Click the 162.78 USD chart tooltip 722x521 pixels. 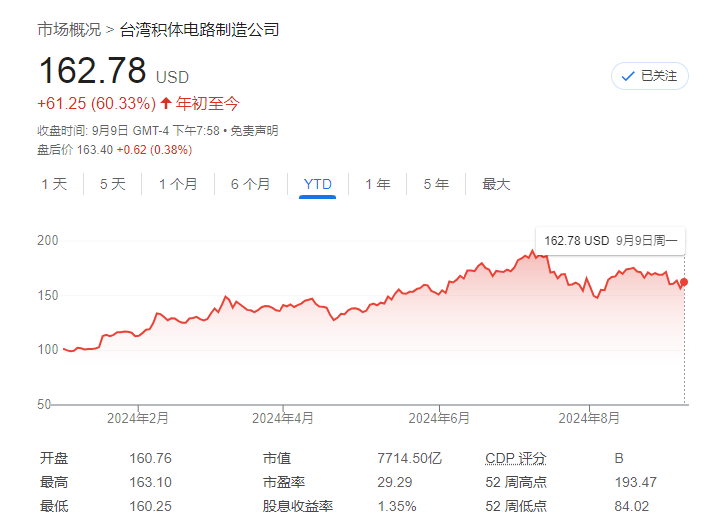tap(611, 240)
